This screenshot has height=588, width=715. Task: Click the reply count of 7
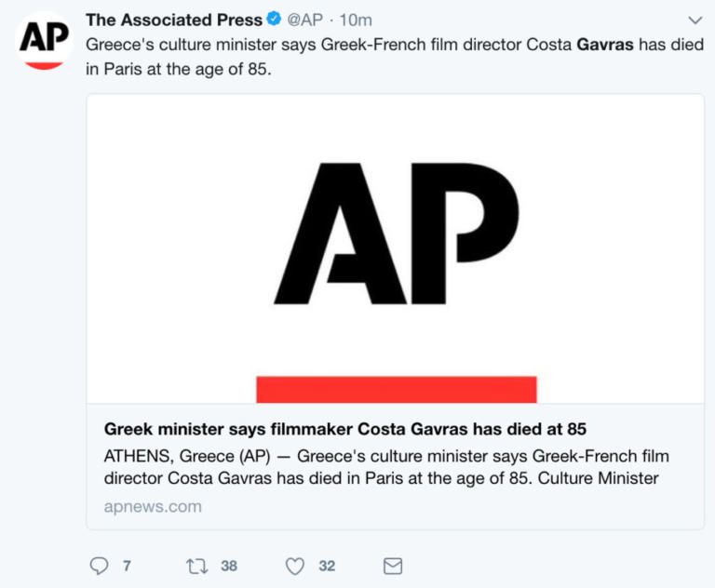127,566
